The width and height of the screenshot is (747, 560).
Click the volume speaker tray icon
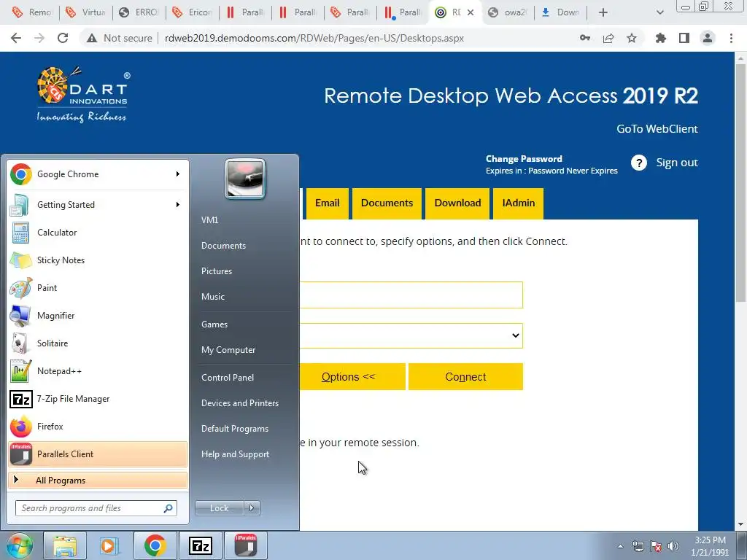click(673, 547)
